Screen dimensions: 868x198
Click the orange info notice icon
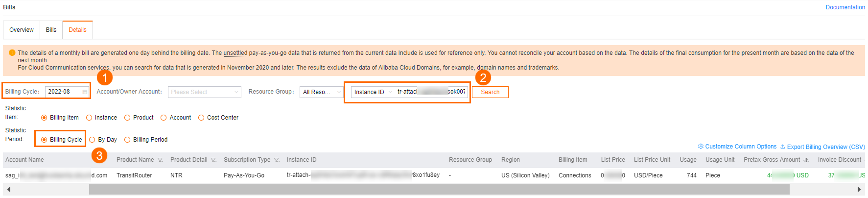(x=12, y=53)
